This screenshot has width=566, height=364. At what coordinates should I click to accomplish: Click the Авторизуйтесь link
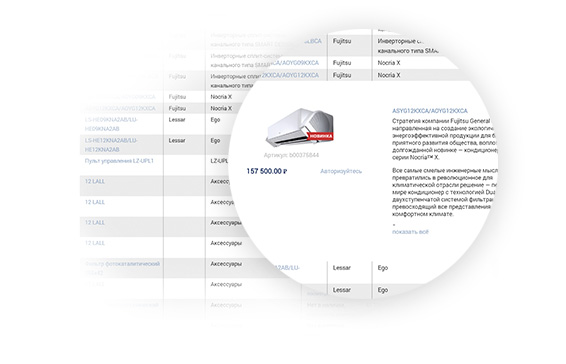(341, 171)
